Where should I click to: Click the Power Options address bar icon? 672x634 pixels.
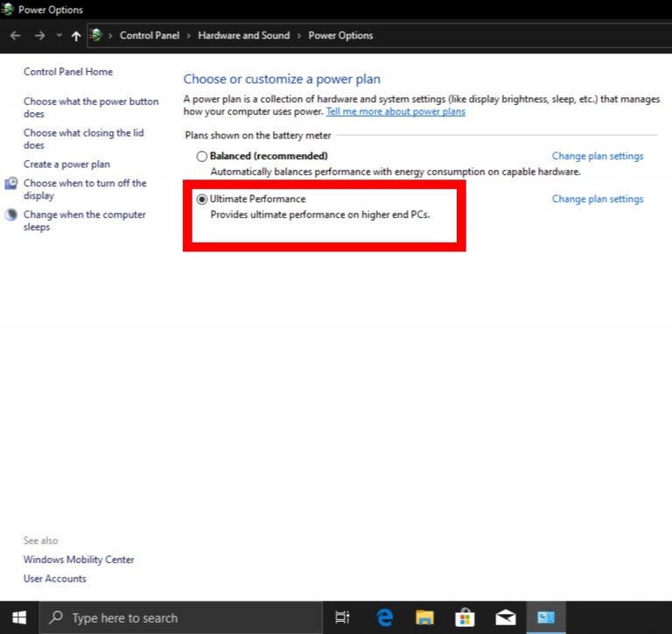[x=96, y=35]
